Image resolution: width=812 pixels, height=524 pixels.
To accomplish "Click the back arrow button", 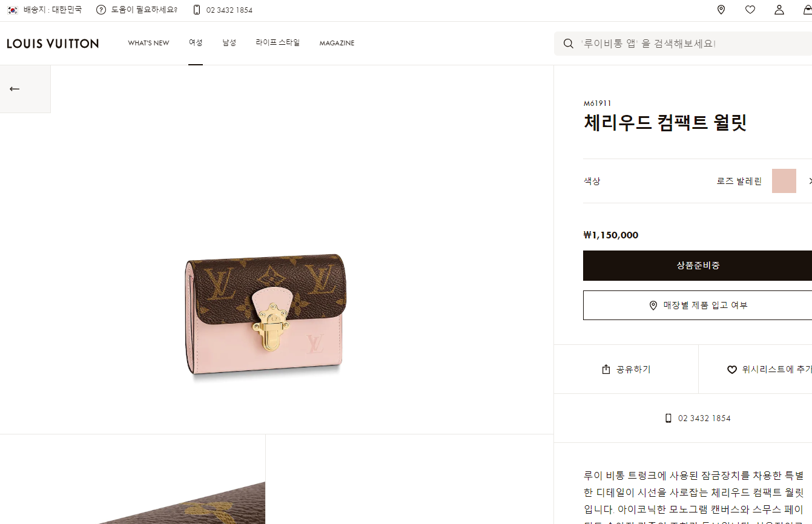I will pyautogui.click(x=15, y=89).
